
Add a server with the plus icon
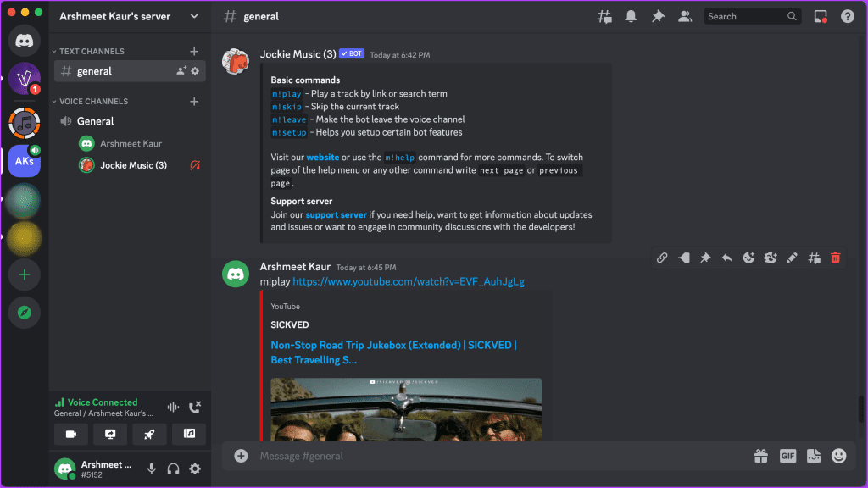pyautogui.click(x=25, y=275)
